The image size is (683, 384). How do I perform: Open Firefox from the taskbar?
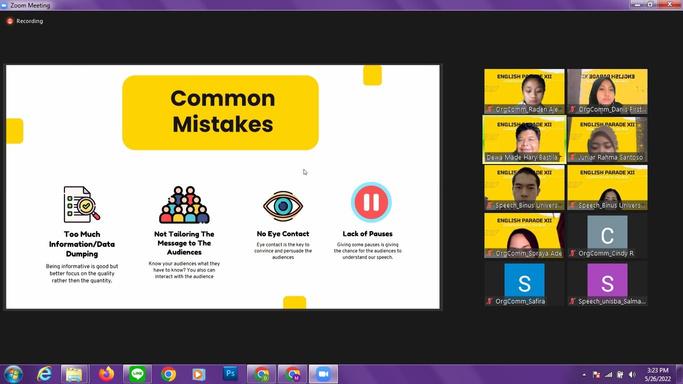point(106,374)
